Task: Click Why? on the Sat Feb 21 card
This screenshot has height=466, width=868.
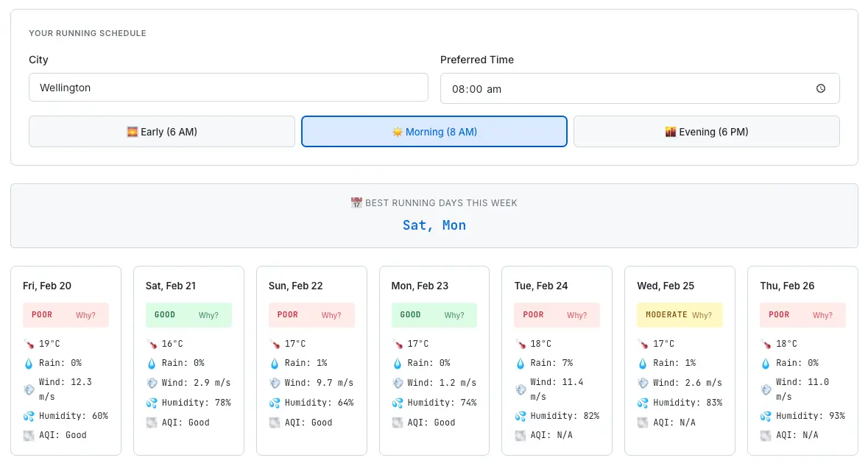Action: [208, 315]
